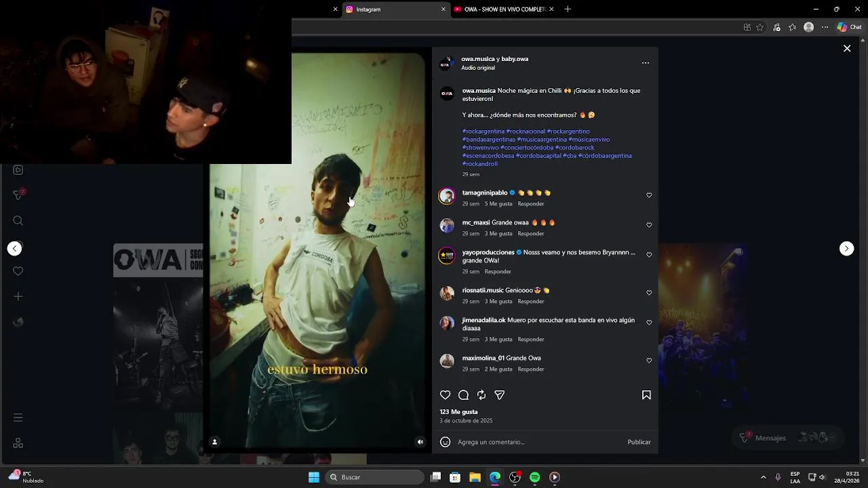Image resolution: width=868 pixels, height=488 pixels.
Task: Open owa.musica profile from post header
Action: pos(478,59)
